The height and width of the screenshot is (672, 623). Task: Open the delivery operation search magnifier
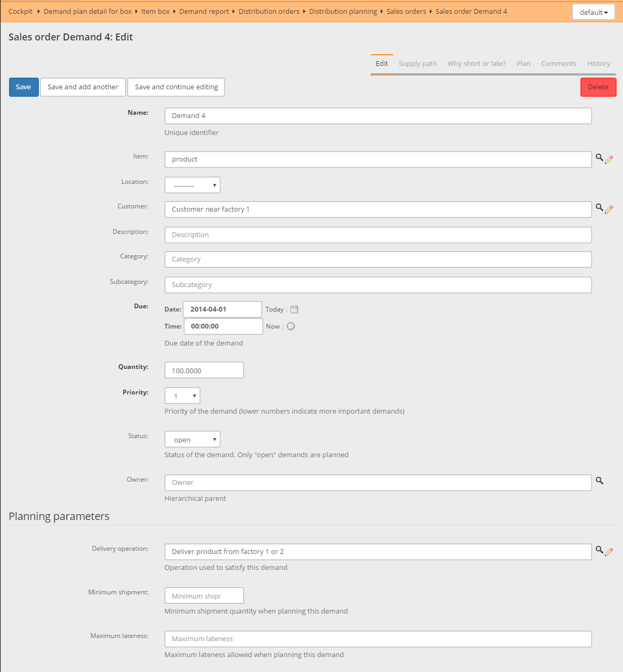[599, 550]
